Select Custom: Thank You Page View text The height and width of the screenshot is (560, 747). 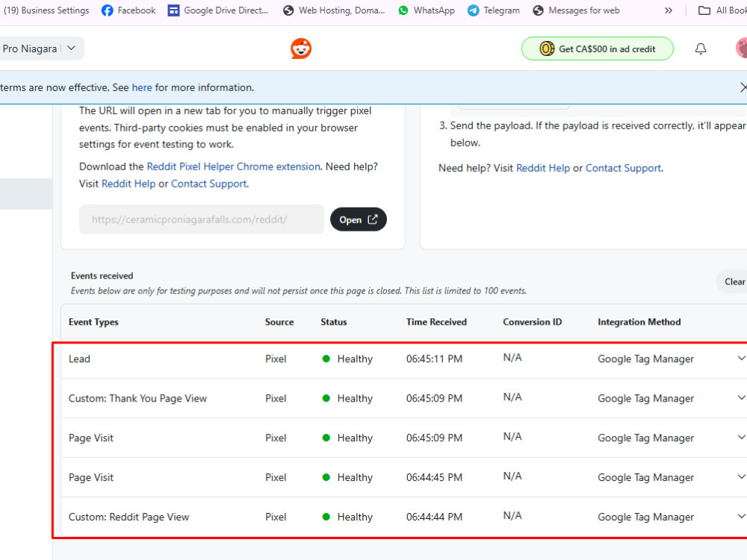coord(137,399)
